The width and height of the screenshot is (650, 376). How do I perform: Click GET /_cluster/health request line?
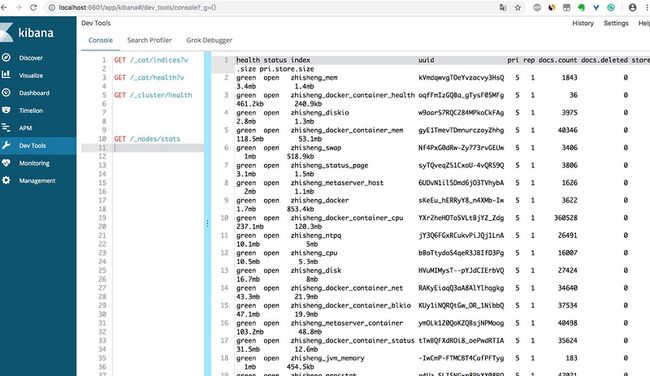153,95
